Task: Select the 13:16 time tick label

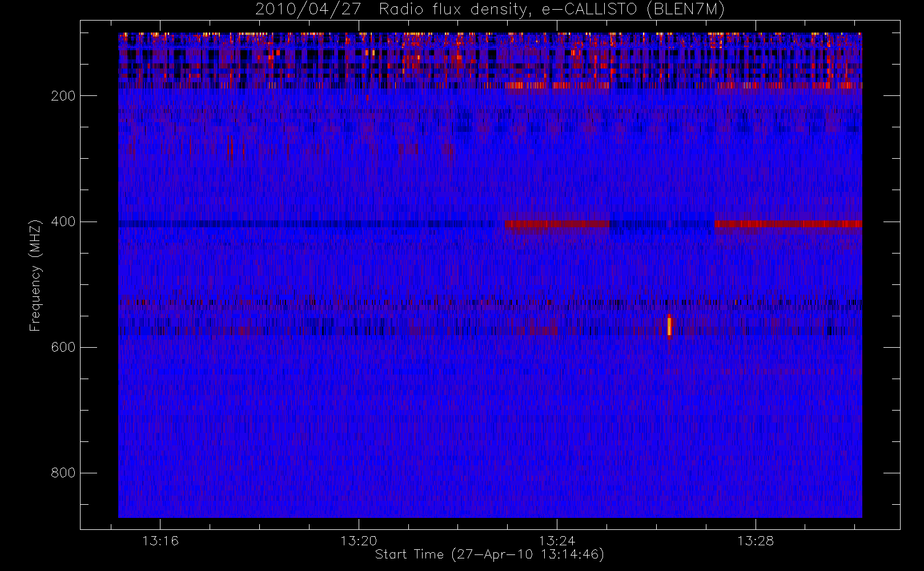Action: point(160,541)
